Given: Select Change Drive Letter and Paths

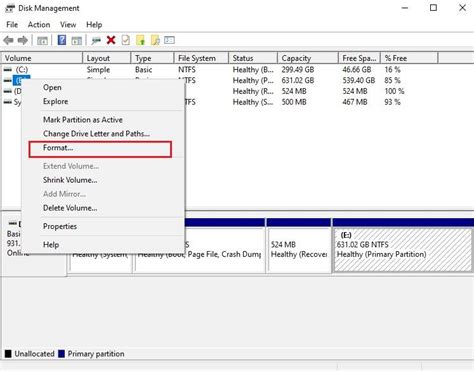Looking at the screenshot, I should pyautogui.click(x=96, y=134).
